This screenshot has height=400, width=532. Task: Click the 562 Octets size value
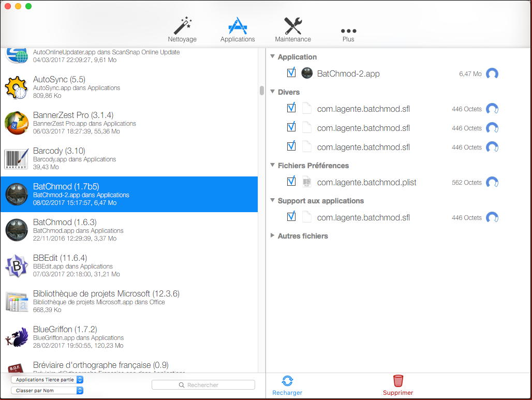[466, 182]
